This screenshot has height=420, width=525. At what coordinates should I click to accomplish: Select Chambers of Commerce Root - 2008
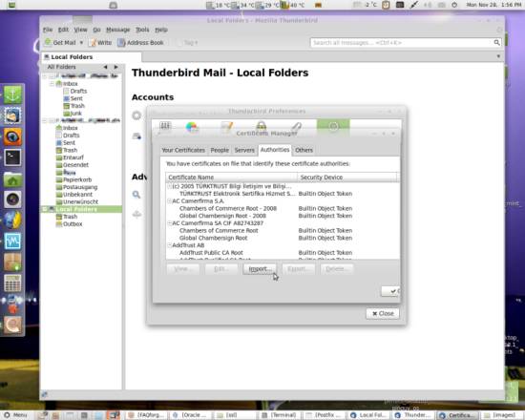click(283, 208)
